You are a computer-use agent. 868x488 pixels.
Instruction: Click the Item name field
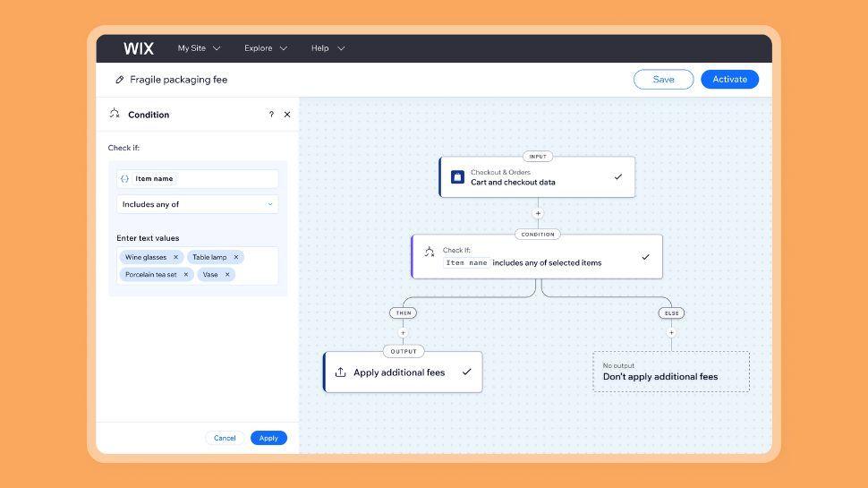(197, 179)
